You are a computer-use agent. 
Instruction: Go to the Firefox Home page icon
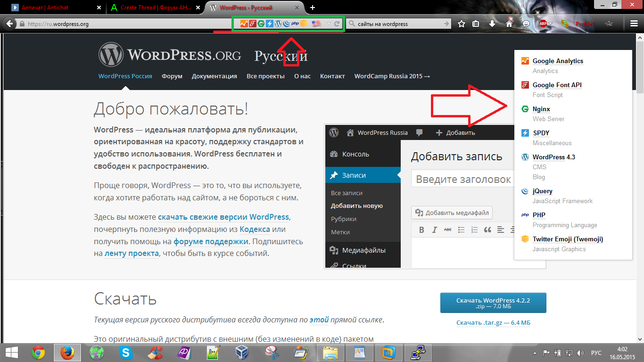[509, 24]
